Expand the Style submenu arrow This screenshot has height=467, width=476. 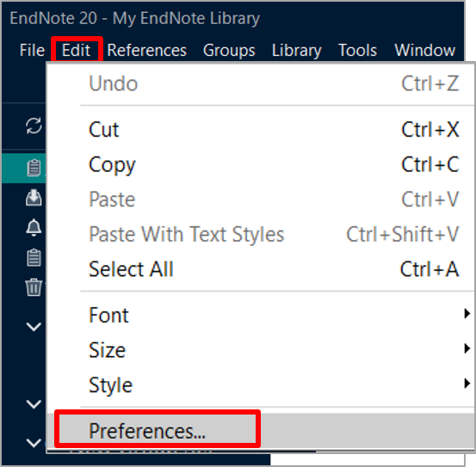467,384
